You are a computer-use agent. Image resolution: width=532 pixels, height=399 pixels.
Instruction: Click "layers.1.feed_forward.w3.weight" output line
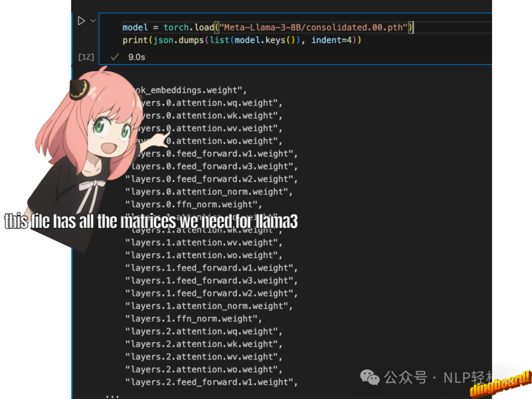211,281
